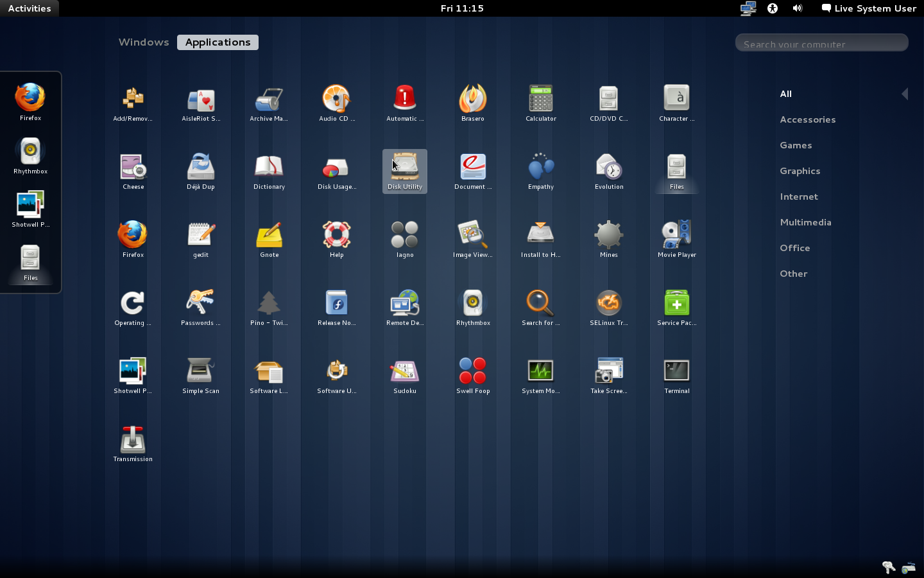
Task: Launch Remote Desktop Viewer
Action: click(405, 308)
